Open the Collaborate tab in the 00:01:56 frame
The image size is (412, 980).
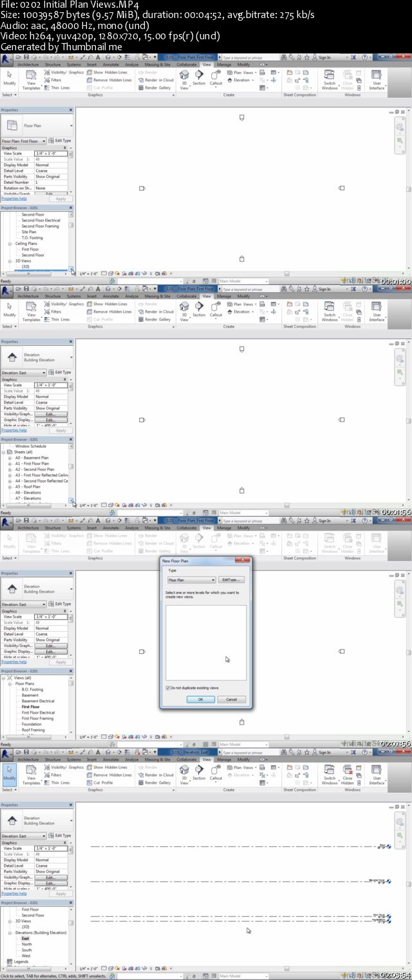point(187,296)
